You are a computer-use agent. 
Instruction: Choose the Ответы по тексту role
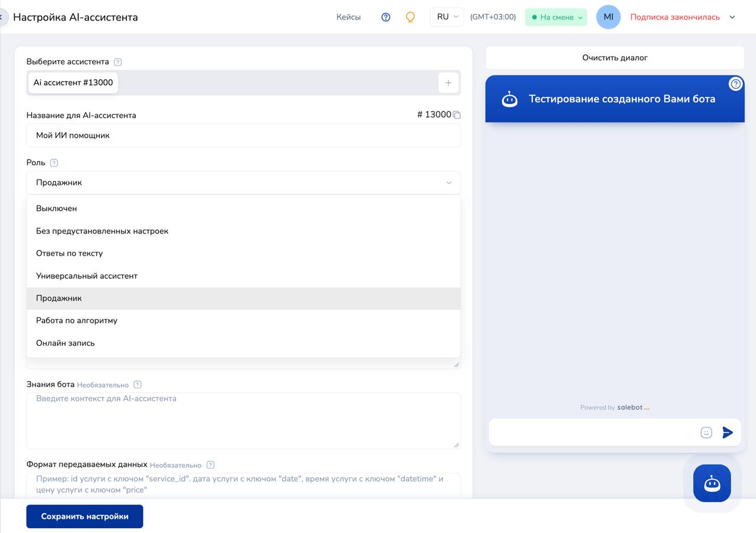pos(243,253)
